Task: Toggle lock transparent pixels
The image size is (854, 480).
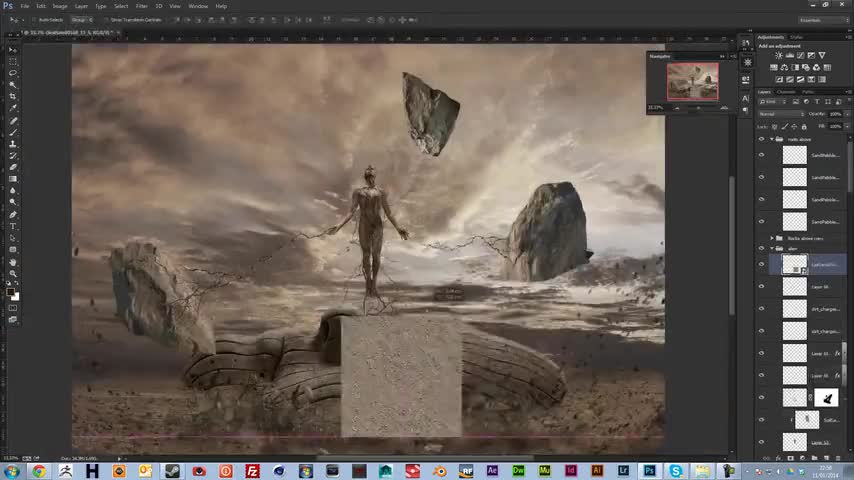Action: (774, 126)
